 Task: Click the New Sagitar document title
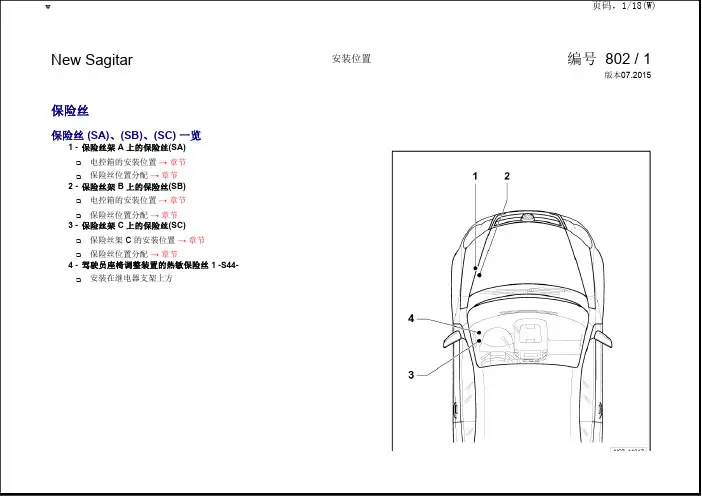point(92,60)
